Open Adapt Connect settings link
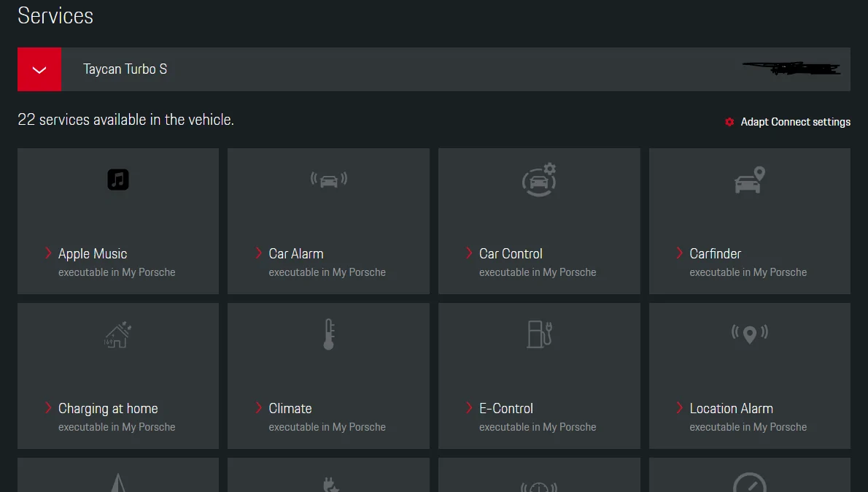868x492 pixels. point(795,122)
